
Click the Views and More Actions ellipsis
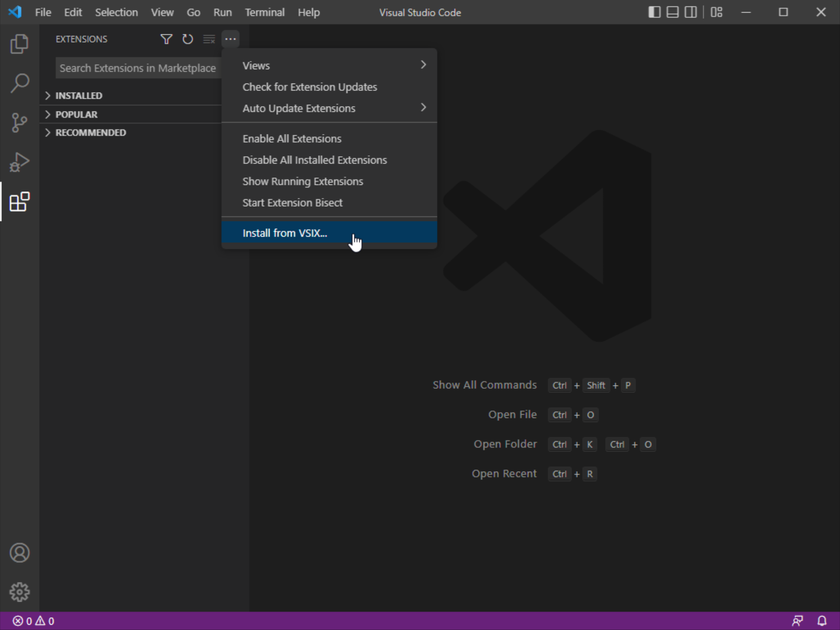pyautogui.click(x=230, y=39)
